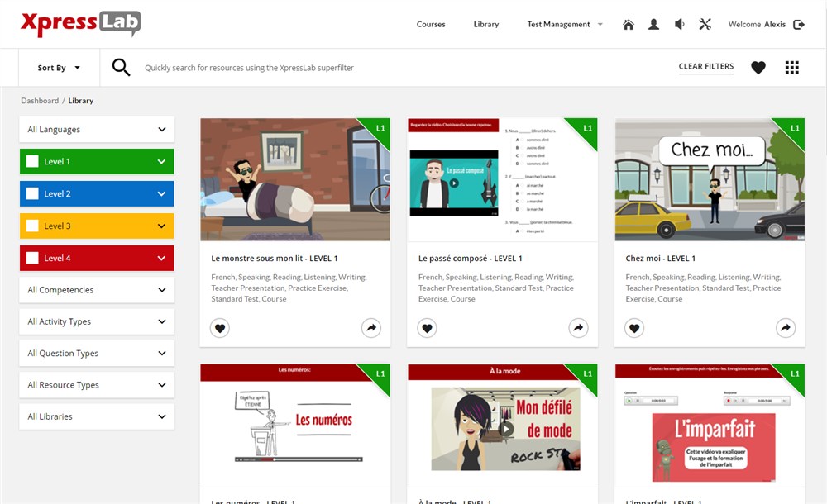Open the All Competencies dropdown
Screen dimensions: 827x504
click(97, 290)
